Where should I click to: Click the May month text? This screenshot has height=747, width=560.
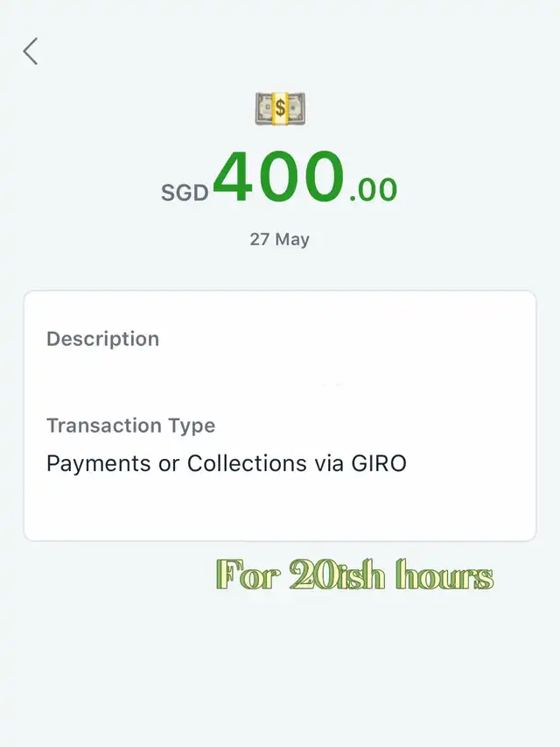[291, 239]
